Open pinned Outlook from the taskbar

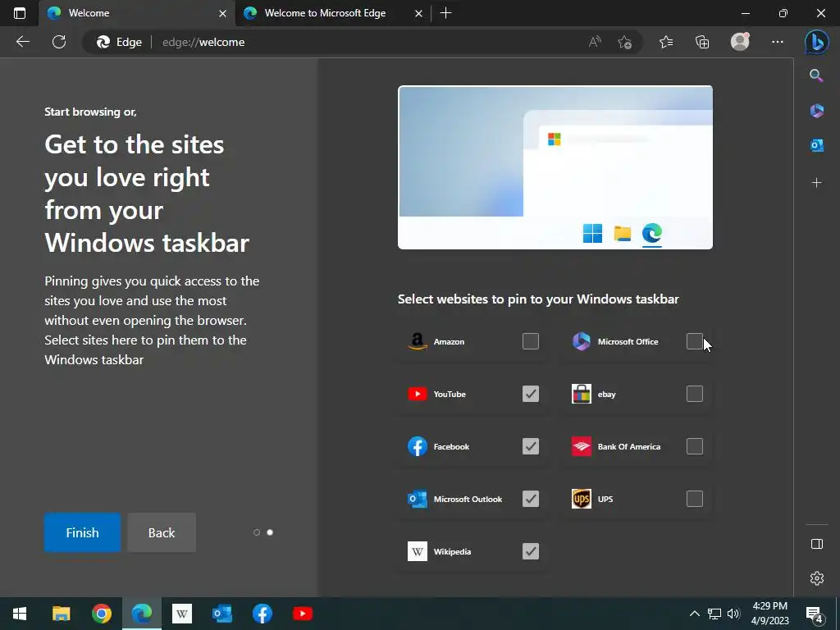221,614
